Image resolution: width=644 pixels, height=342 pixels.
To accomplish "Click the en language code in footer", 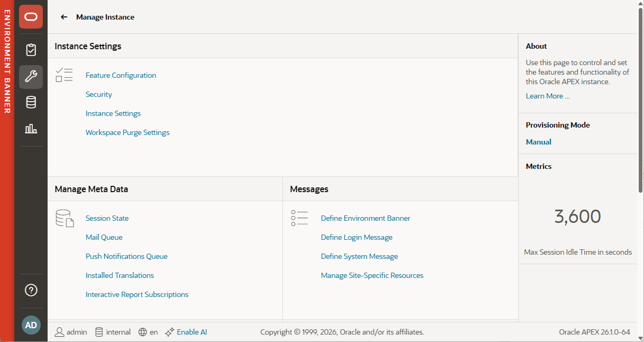I will click(153, 332).
